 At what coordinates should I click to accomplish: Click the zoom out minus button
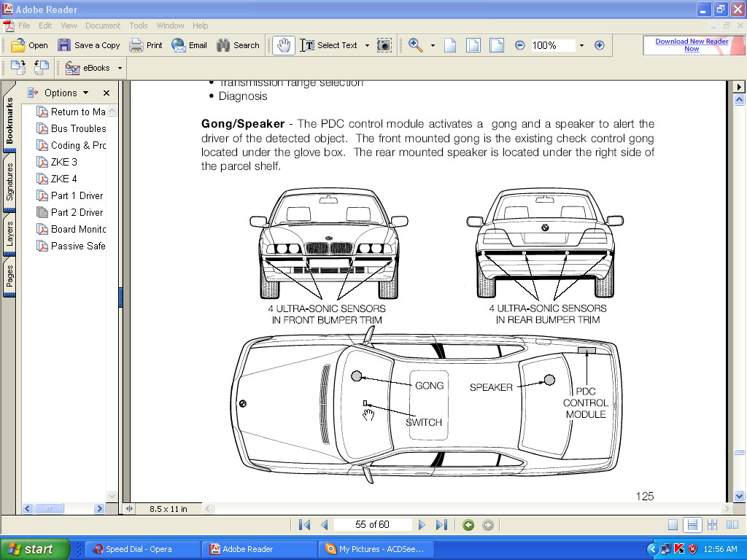(519, 45)
